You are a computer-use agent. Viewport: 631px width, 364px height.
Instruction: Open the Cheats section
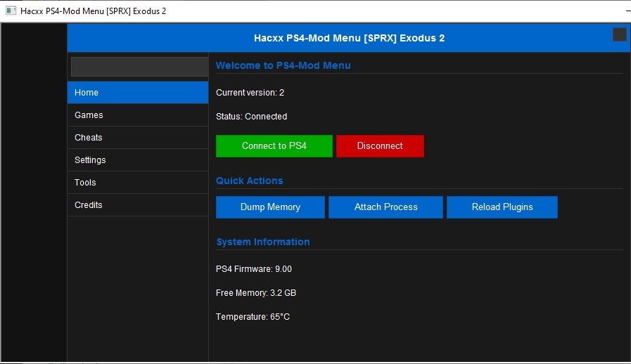(x=138, y=138)
